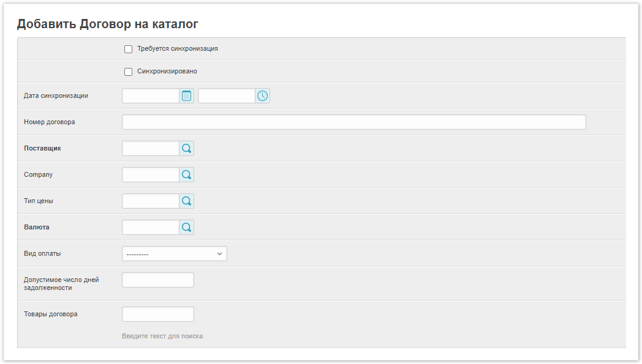This screenshot has width=642, height=364.
Task: Expand the Вид оплаты dropdown
Action: tap(175, 254)
